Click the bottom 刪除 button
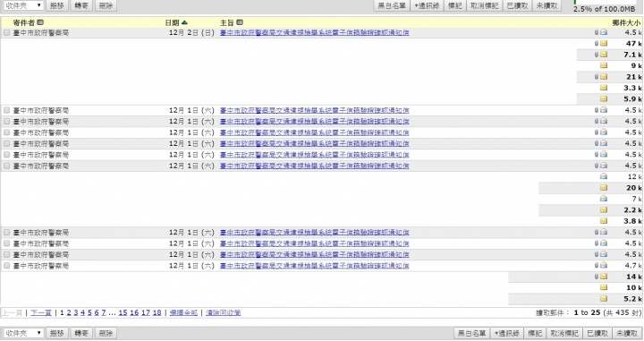644x341 pixels. 106,333
